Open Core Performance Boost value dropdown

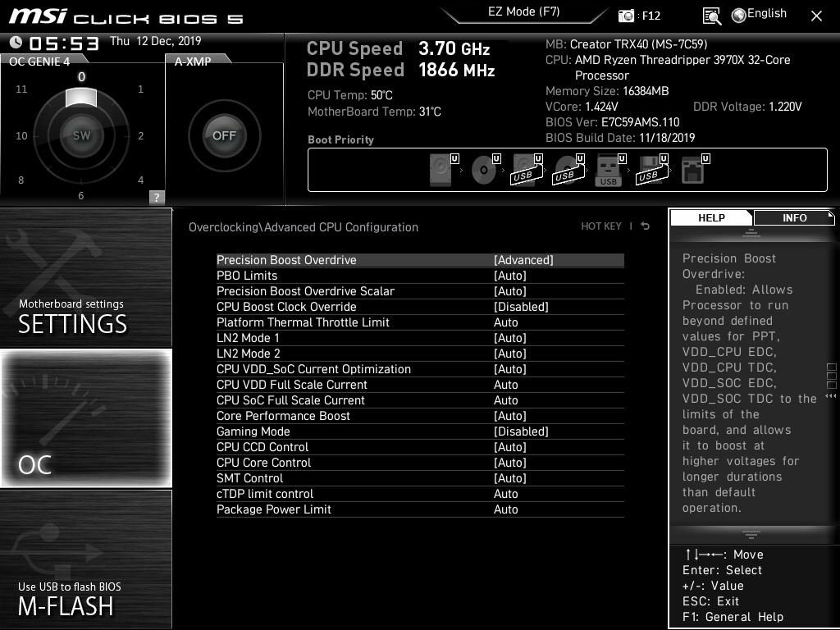(509, 416)
